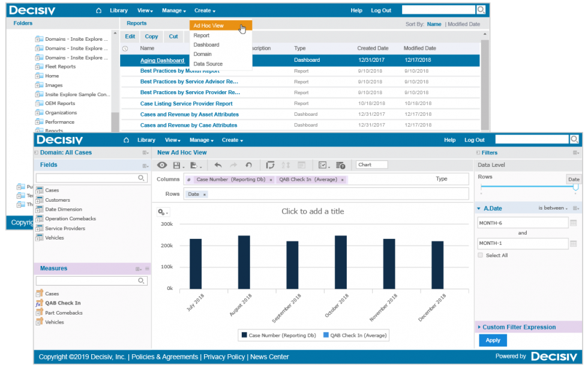Open the sort icon on the toolbar

(x=286, y=164)
